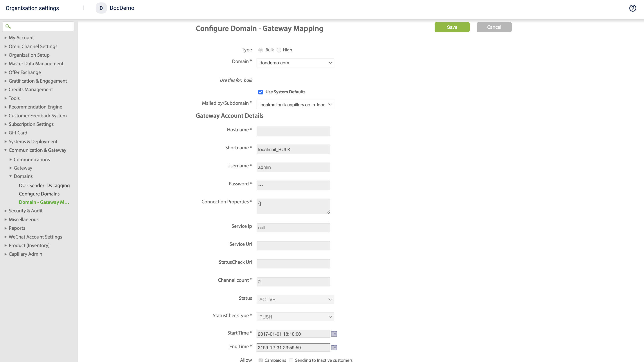
Task: Uncheck Use System Defaults checkbox
Action: pyautogui.click(x=261, y=92)
